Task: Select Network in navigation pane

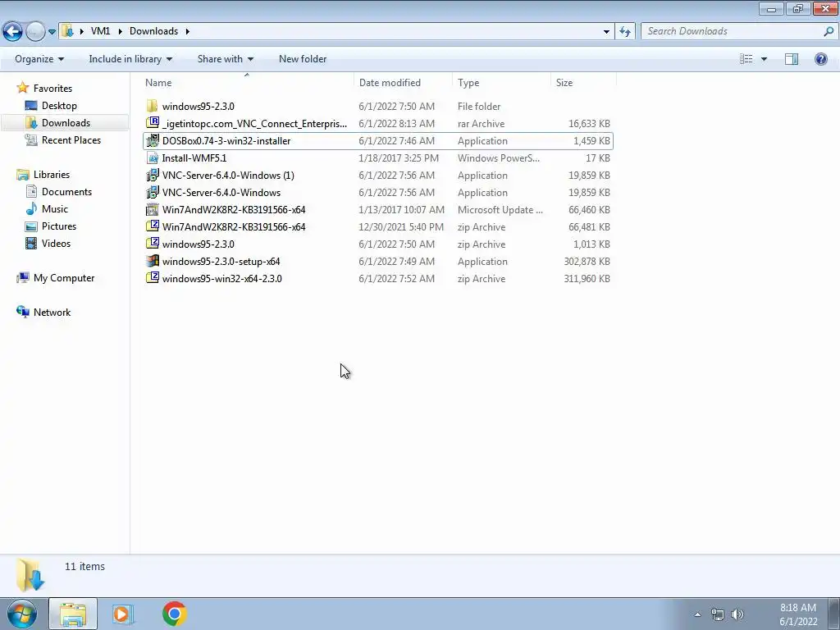Action: tap(52, 312)
